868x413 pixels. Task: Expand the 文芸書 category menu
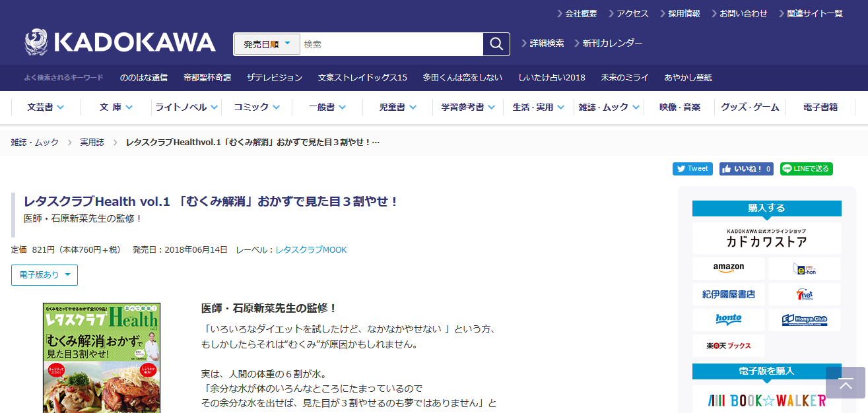(46, 107)
